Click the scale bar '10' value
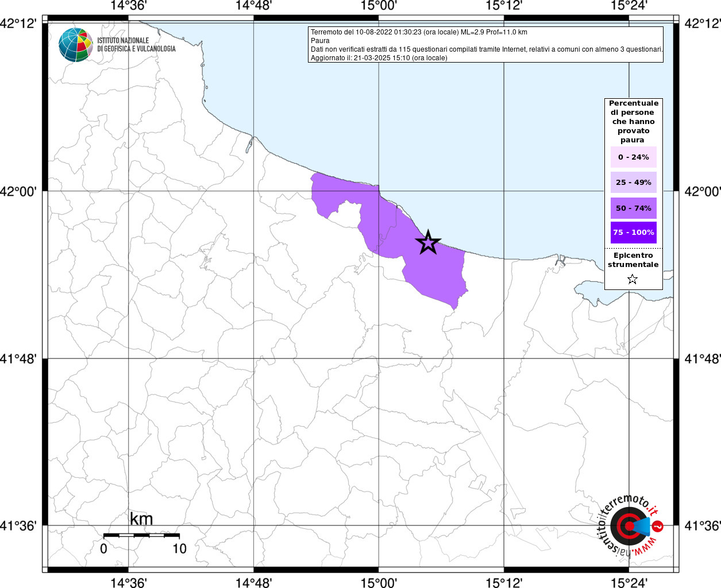The height and width of the screenshot is (588, 721). pyautogui.click(x=179, y=548)
